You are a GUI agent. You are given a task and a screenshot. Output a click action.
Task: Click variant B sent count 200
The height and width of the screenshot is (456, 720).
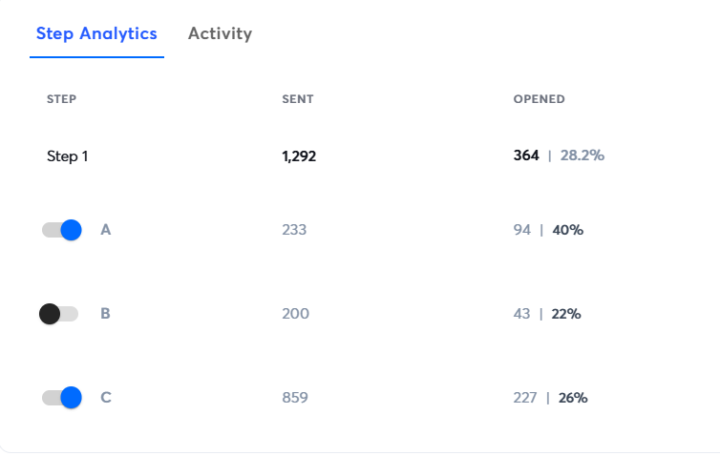coord(296,314)
